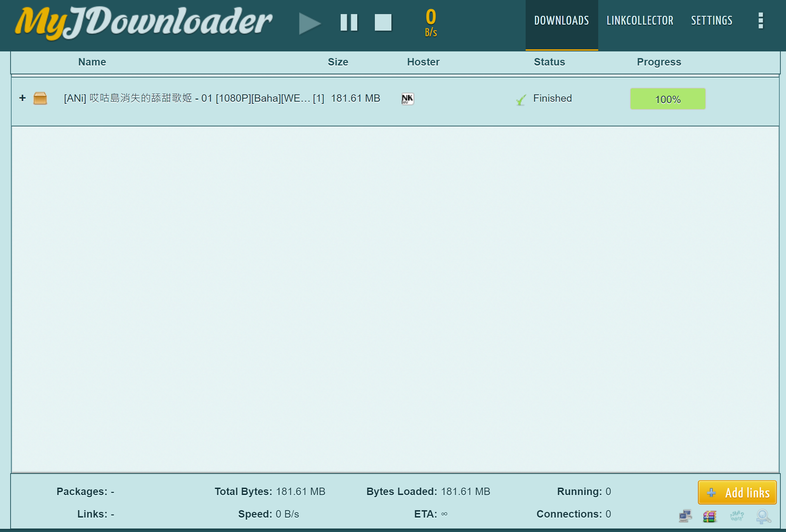Click the Pause downloads button
This screenshot has height=532, width=786.
(x=349, y=23)
